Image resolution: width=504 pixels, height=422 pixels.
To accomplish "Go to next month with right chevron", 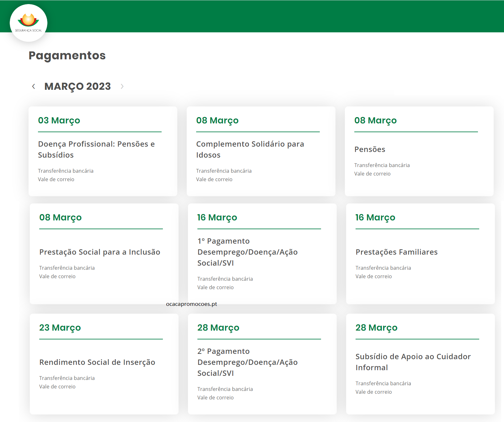I will pos(122,86).
